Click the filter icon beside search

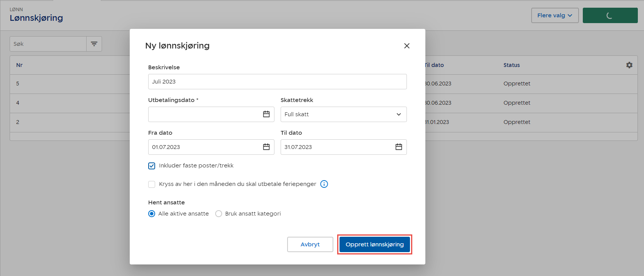(x=94, y=44)
